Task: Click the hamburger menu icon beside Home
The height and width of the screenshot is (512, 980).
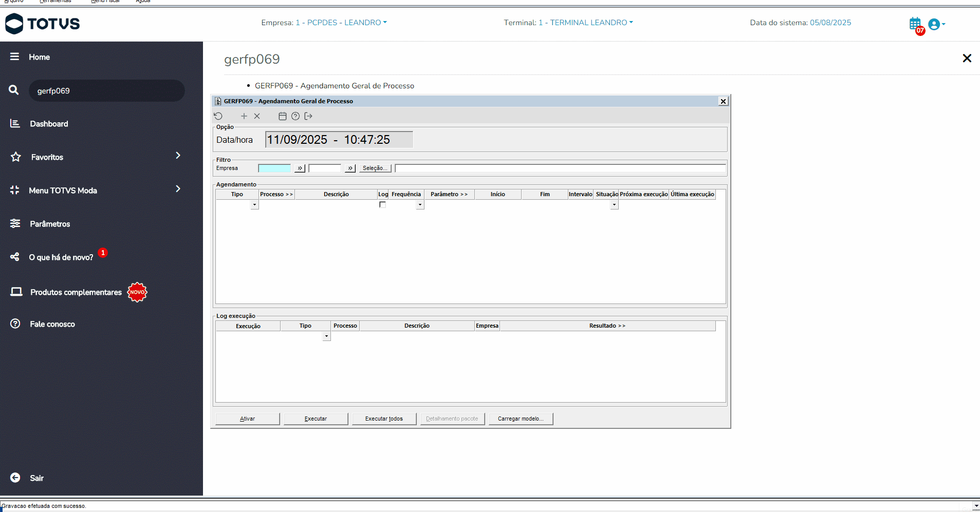Action: click(14, 56)
